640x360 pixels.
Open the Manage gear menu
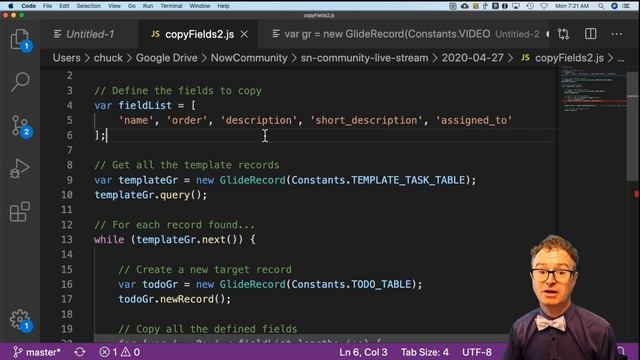pos(20,320)
